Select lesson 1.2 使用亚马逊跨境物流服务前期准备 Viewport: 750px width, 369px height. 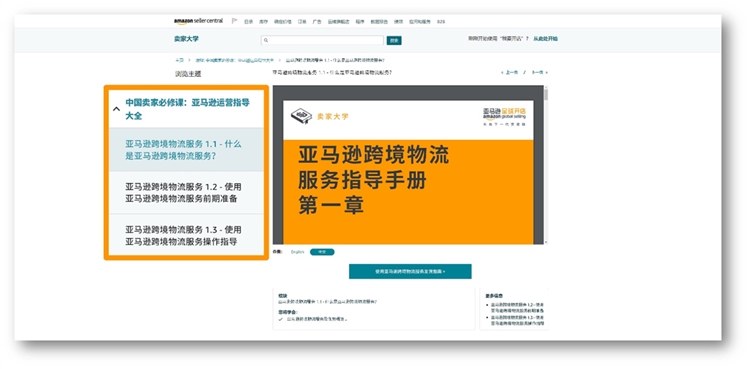[186, 192]
